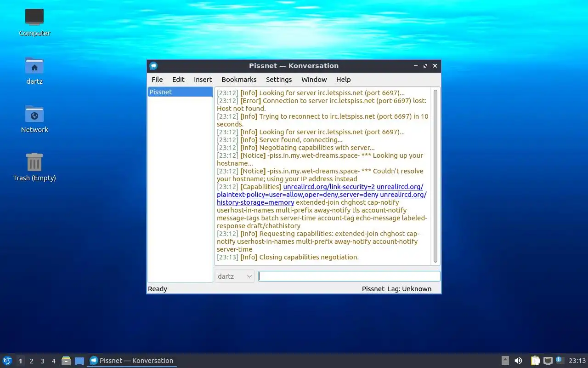588x368 pixels.
Task: Click the removable media eject tray icon
Action: [505, 361]
